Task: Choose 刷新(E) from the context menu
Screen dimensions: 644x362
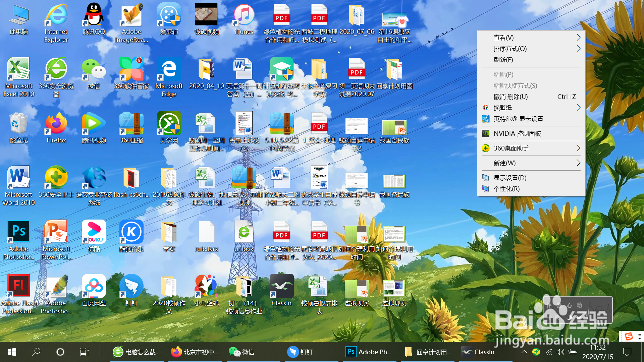Action: pos(503,60)
